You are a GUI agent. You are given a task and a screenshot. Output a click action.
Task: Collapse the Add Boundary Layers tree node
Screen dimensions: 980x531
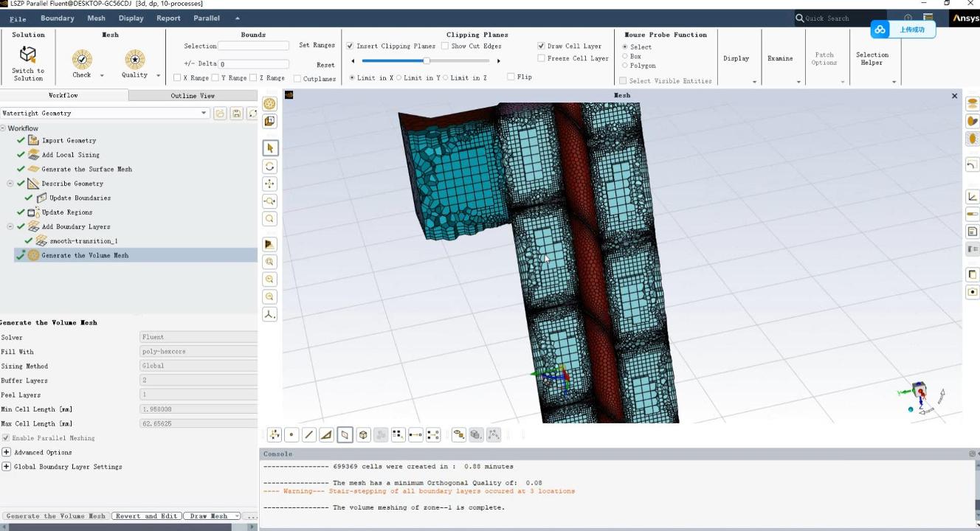[10, 227]
